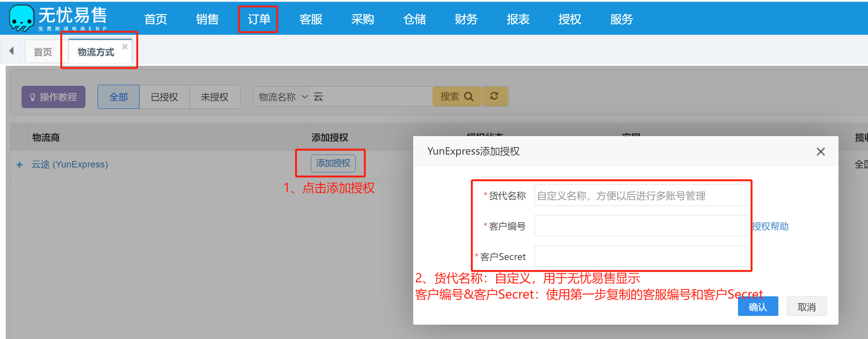This screenshot has width=868, height=339.
Task: Open the 订单 menu
Action: [259, 19]
